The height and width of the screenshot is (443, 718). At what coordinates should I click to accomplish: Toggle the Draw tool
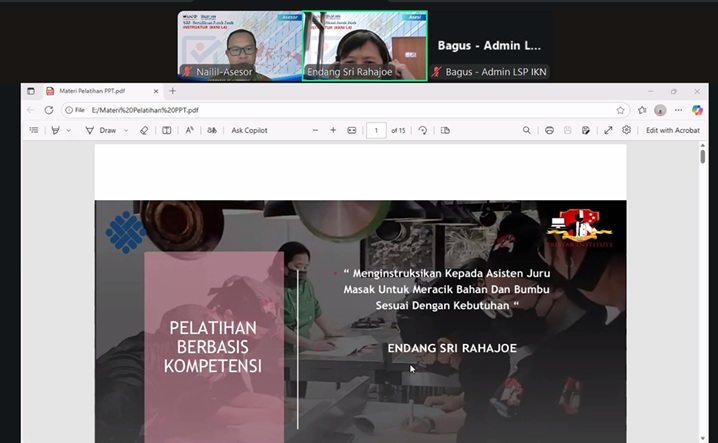[101, 130]
